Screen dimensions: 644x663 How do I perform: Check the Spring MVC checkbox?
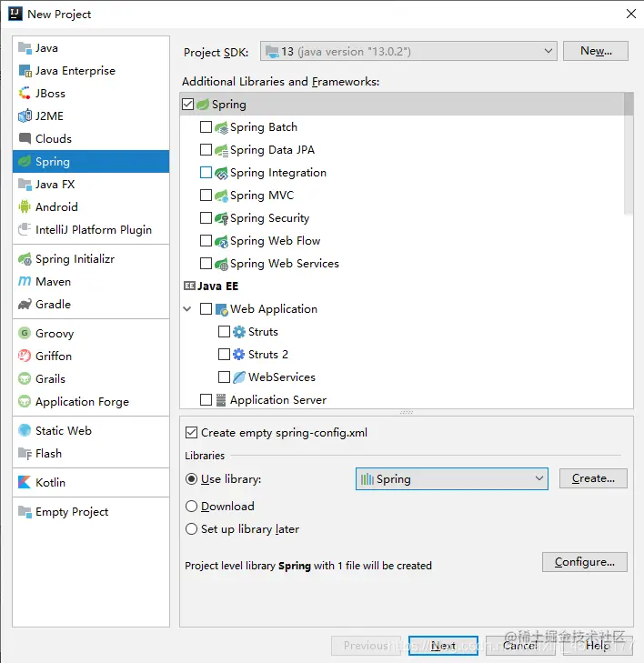206,195
